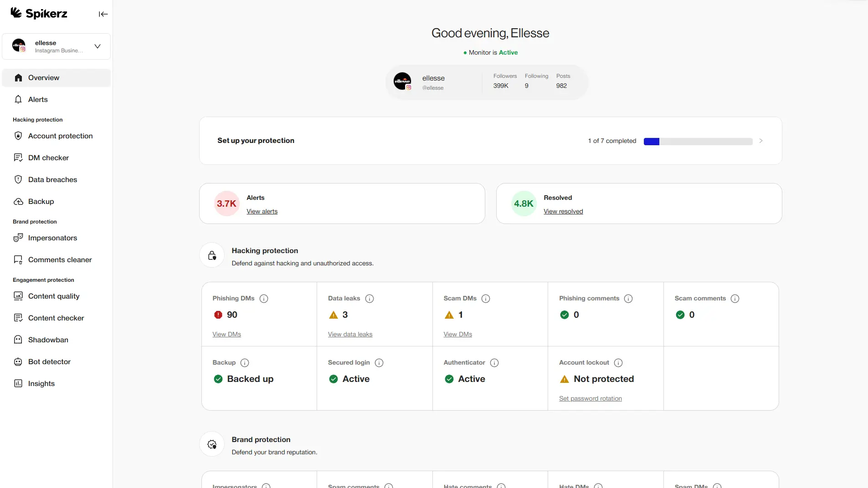
Task: Open the Content quality icon
Action: (x=18, y=296)
